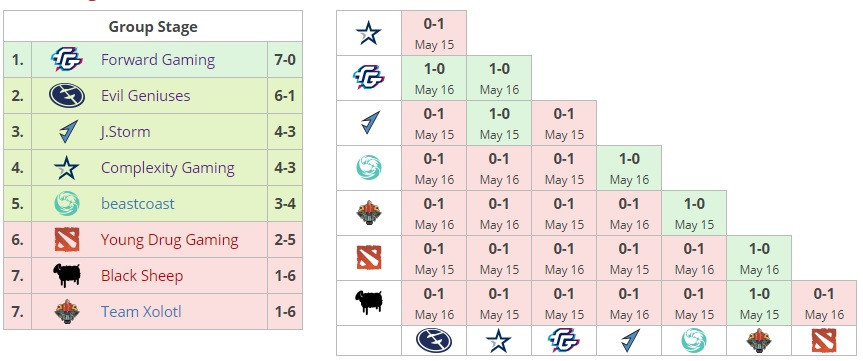
Task: Click J.Storm arrow logo in standings table
Action: tap(67, 132)
